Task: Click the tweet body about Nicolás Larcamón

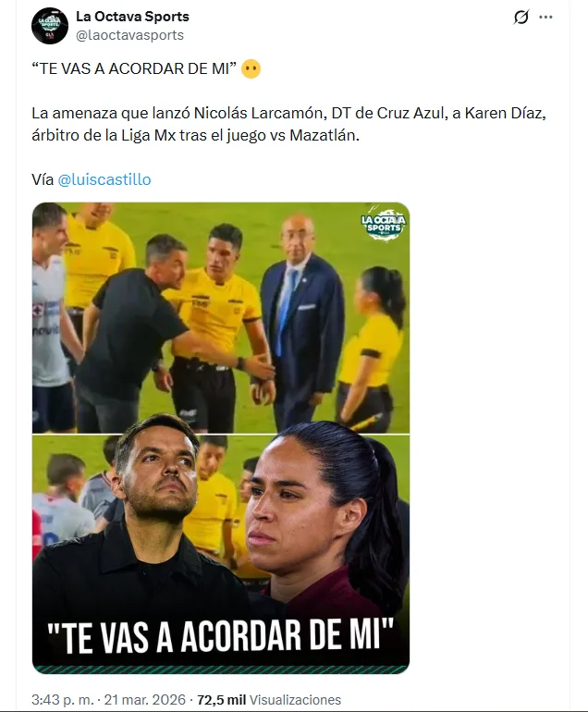Action: (288, 124)
